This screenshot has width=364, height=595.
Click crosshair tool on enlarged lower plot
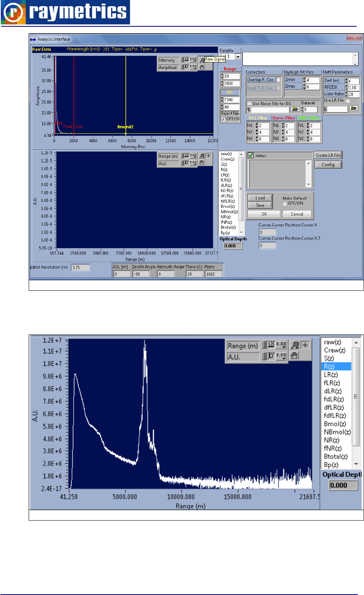coord(305,345)
